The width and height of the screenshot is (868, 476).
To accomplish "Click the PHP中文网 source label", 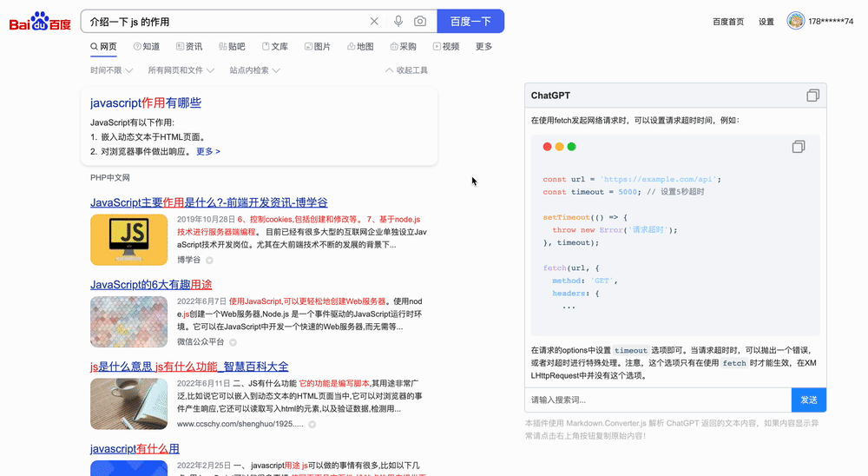I will [109, 178].
